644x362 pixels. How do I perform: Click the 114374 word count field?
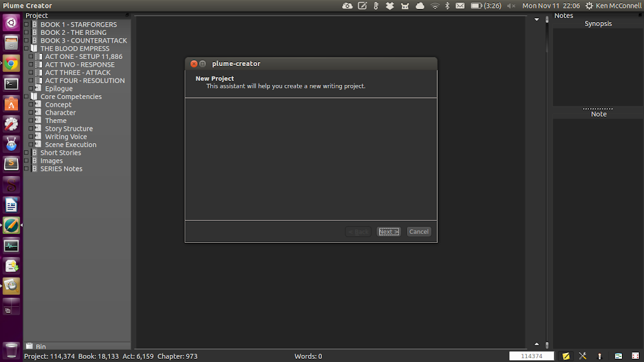(x=531, y=356)
